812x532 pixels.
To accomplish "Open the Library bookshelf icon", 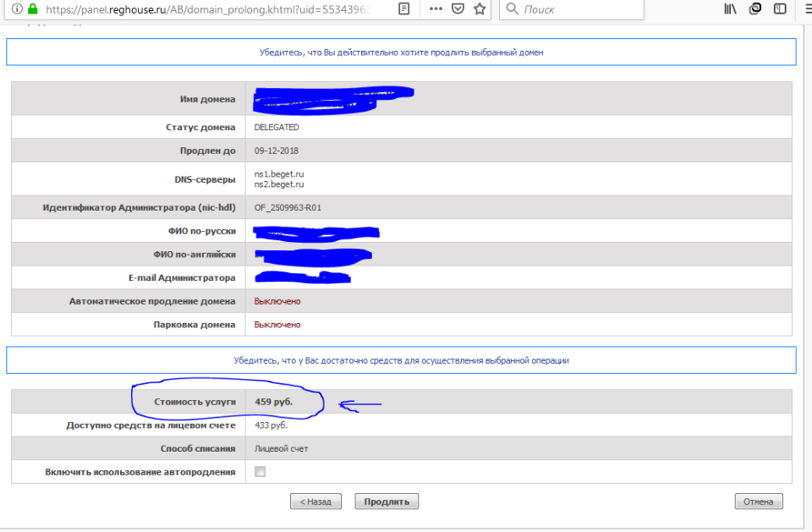I will click(x=730, y=8).
